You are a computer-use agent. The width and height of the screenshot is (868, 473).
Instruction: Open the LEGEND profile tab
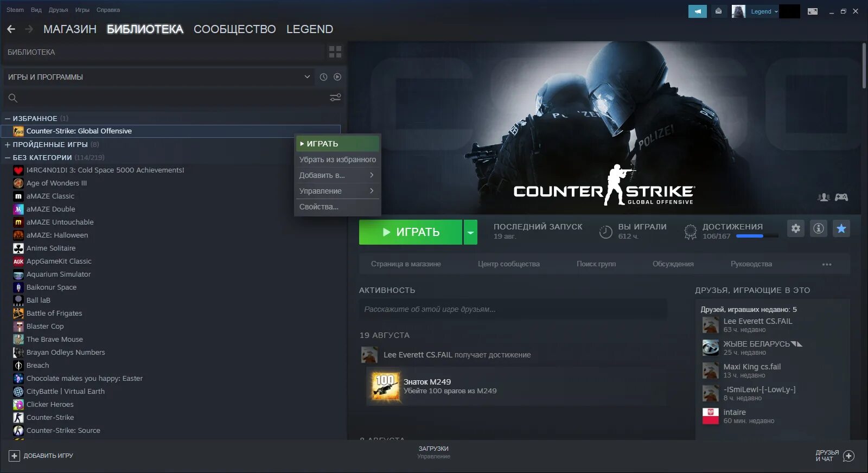tap(310, 29)
